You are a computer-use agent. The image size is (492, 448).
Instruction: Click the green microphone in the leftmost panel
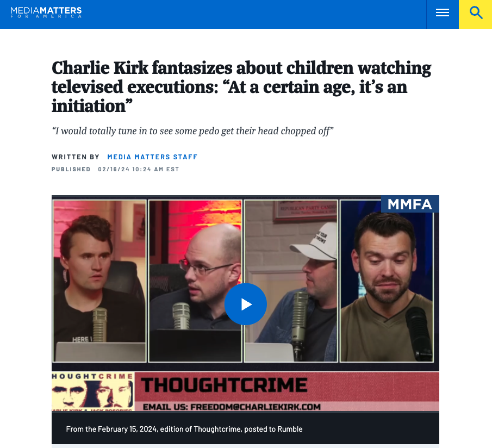click(99, 325)
